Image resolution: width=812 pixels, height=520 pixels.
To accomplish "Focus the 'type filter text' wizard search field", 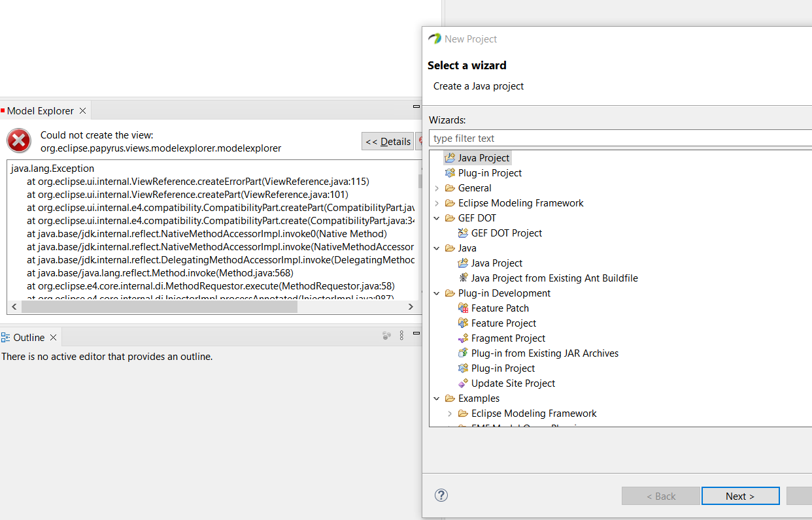I will pos(620,138).
